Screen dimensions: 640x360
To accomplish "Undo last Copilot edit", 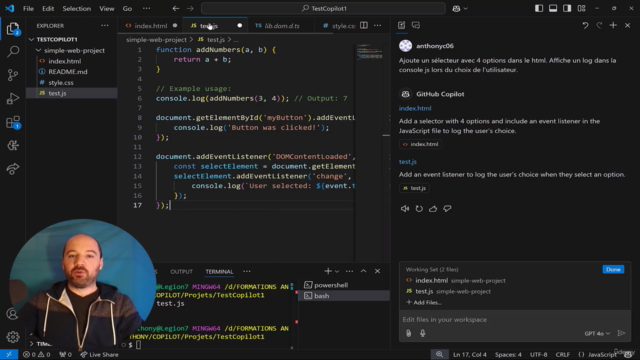I will tap(585, 25).
